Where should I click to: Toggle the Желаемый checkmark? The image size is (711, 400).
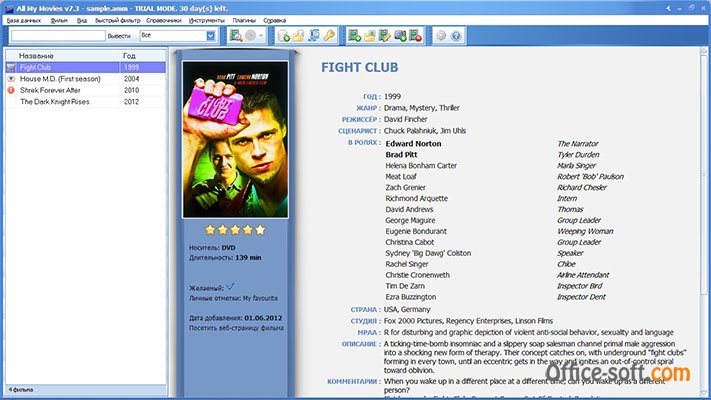230,287
